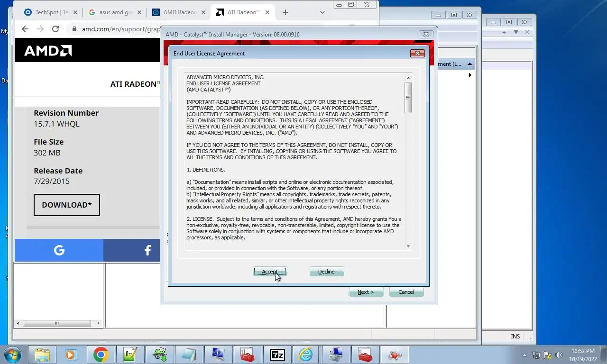Collapse the up arrow in the background panel
Image resolution: width=607 pixels, height=364 pixels.
(469, 64)
